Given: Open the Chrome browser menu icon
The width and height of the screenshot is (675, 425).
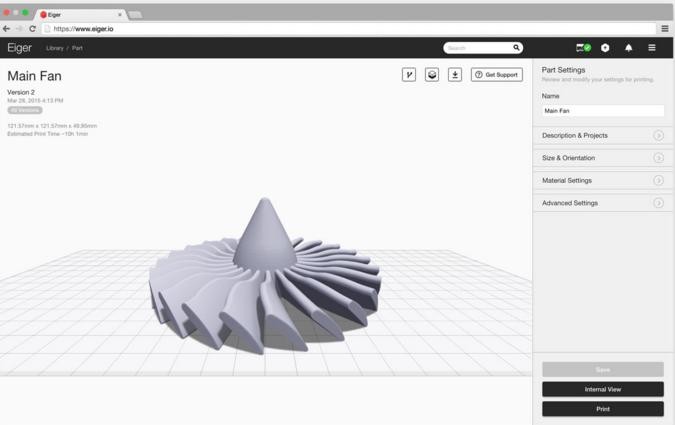Looking at the screenshot, I should point(665,29).
